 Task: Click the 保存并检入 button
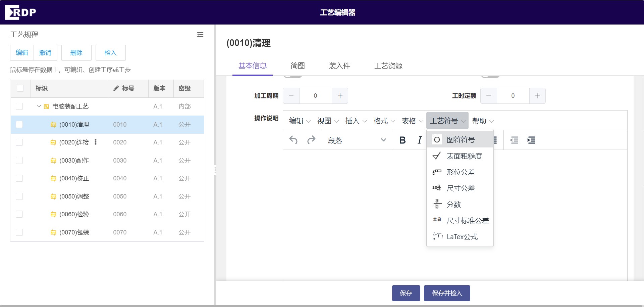(447, 293)
